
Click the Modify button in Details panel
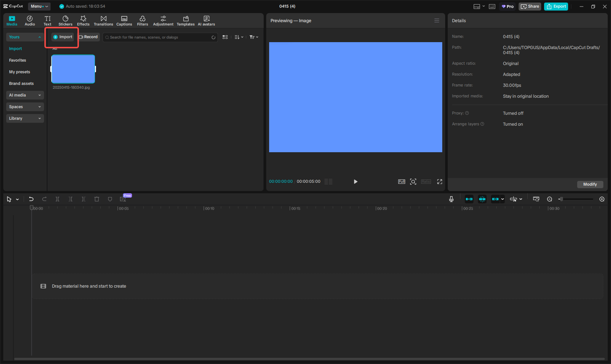click(x=590, y=184)
